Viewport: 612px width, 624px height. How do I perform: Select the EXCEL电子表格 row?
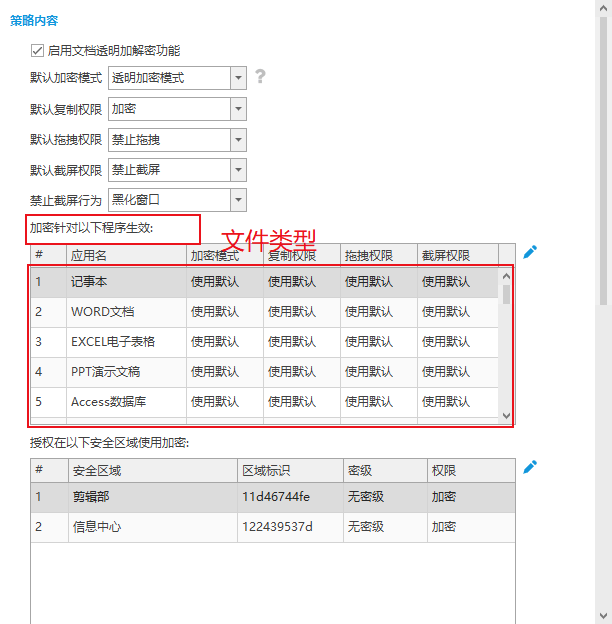[x=112, y=342]
